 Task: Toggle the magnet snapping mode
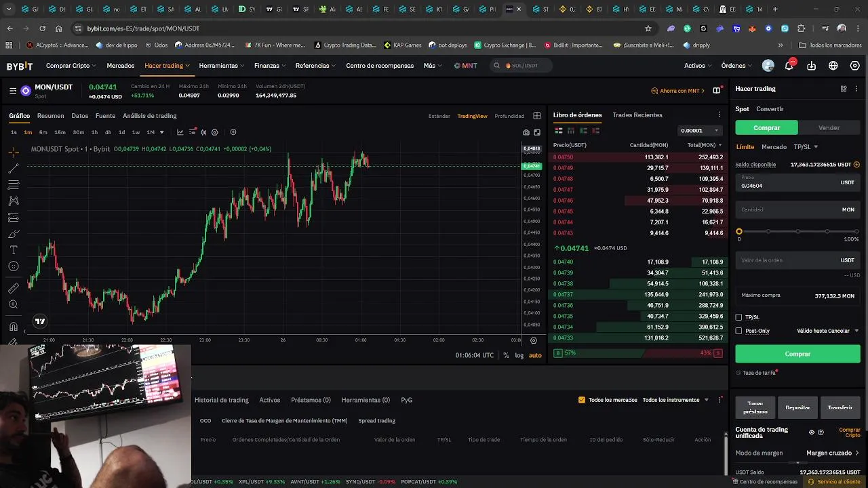click(14, 327)
